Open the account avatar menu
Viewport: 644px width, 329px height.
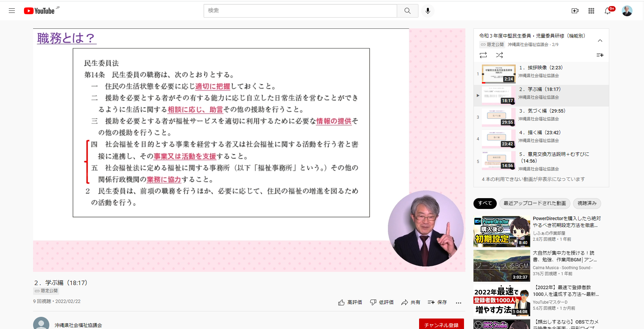pyautogui.click(x=627, y=11)
